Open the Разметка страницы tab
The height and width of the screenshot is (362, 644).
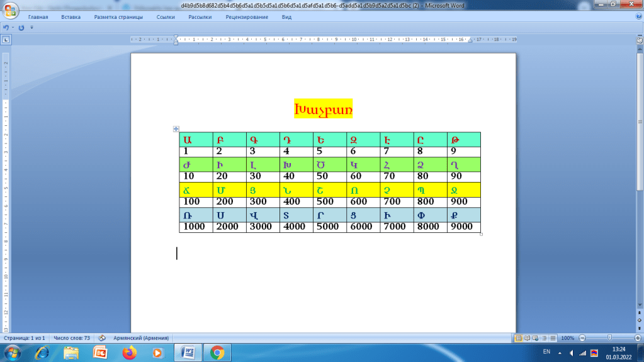pos(118,17)
